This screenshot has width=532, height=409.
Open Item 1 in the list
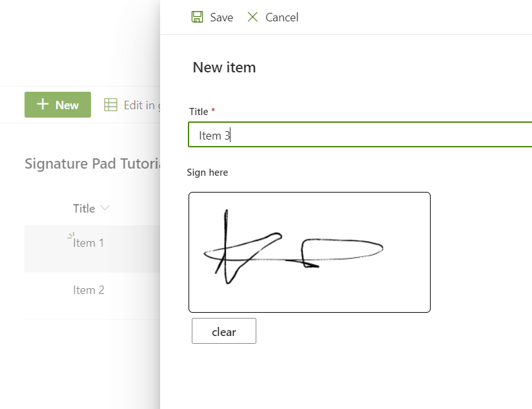89,244
